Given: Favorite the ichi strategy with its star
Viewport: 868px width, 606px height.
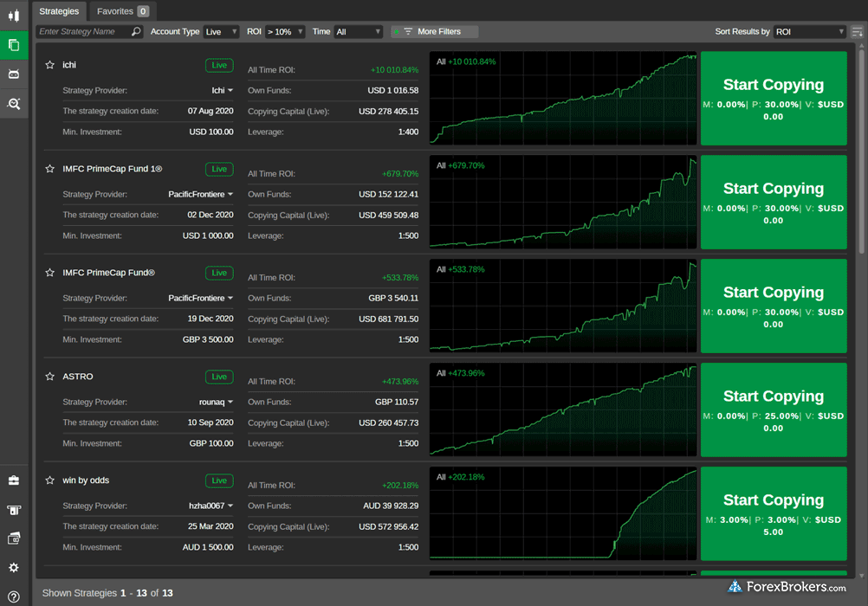Looking at the screenshot, I should pos(49,65).
